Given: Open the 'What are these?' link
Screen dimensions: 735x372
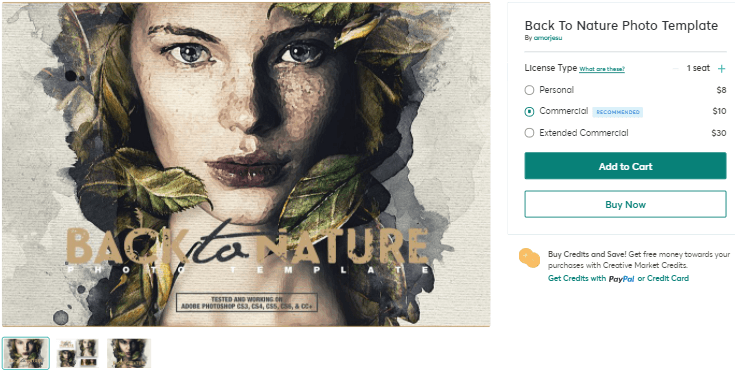Looking at the screenshot, I should point(602,69).
